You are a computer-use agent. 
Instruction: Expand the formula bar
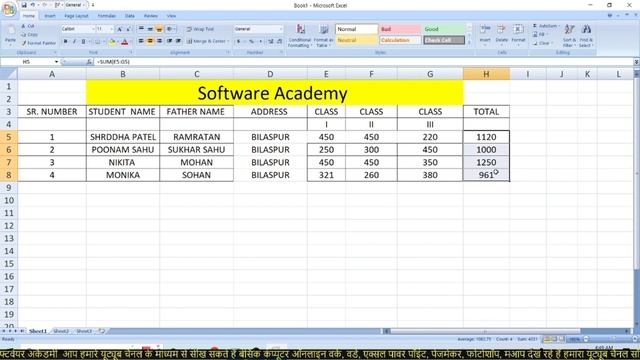[x=636, y=62]
